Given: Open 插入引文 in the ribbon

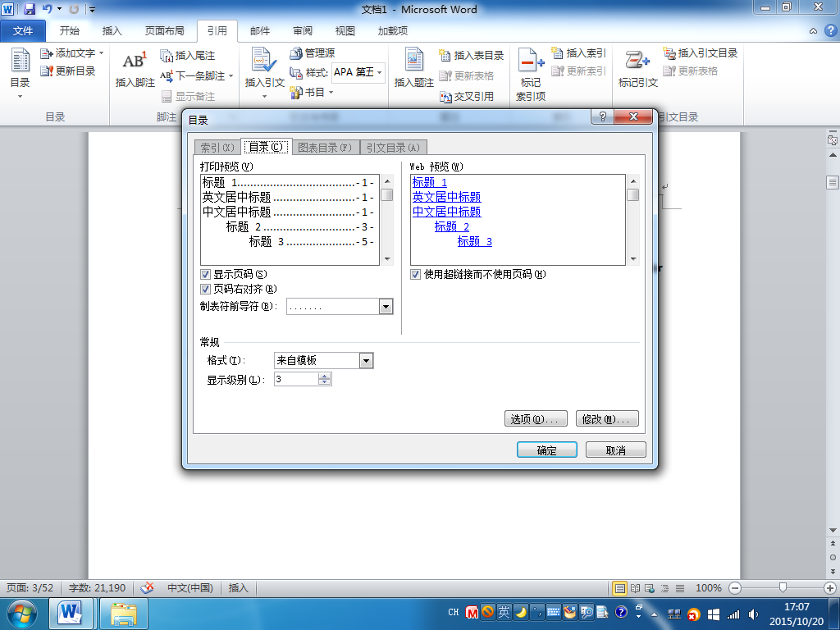Looking at the screenshot, I should 264,72.
